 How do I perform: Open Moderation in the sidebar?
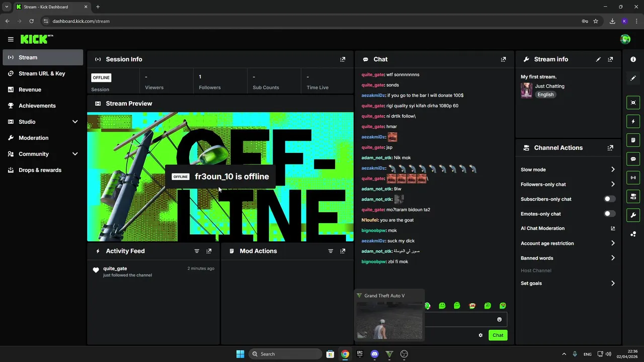click(x=43, y=138)
